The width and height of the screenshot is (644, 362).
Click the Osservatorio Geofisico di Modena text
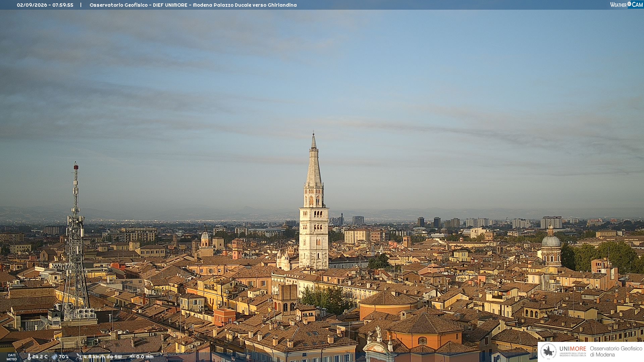coord(616,352)
